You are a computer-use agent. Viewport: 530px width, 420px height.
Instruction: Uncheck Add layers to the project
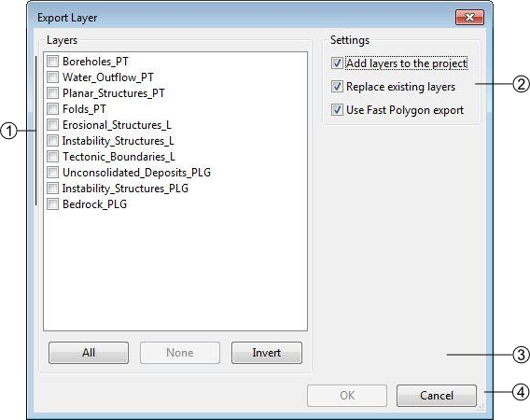pyautogui.click(x=337, y=63)
